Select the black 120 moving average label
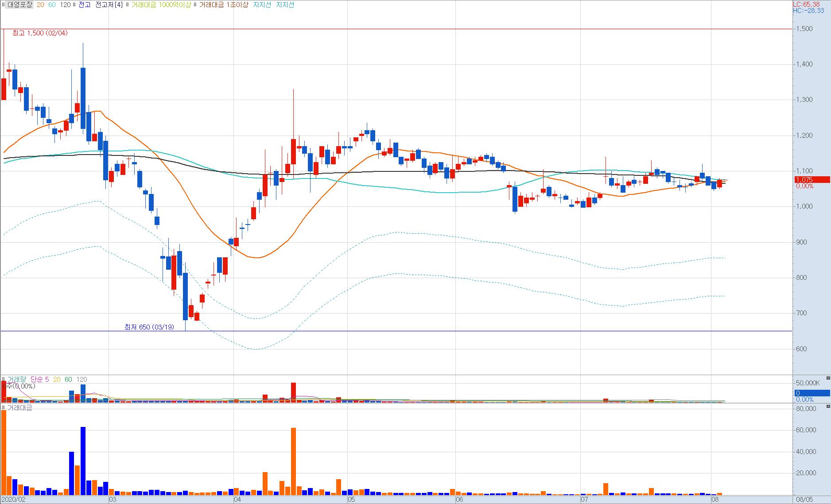Screen dimensions: 831x504 [65, 5]
